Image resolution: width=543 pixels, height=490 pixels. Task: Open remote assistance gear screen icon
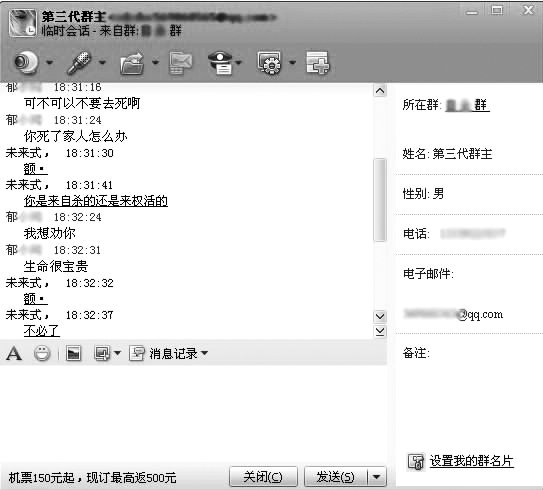[269, 63]
